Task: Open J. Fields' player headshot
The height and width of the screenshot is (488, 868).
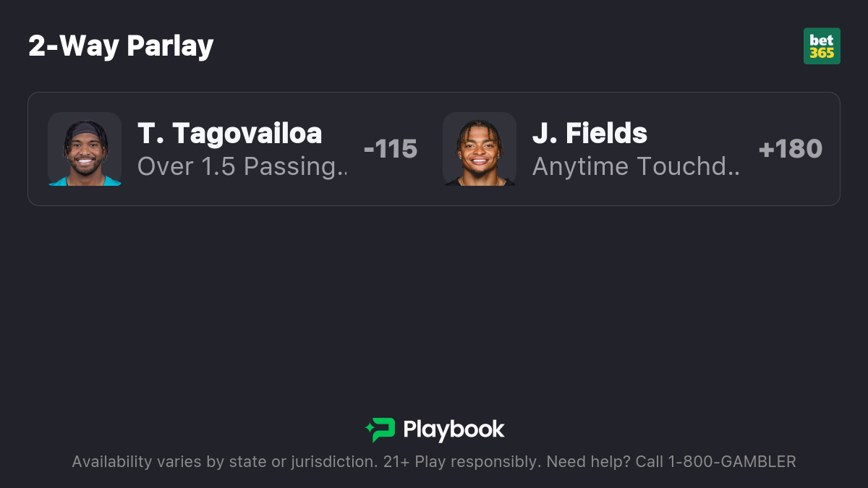Action: click(x=480, y=149)
